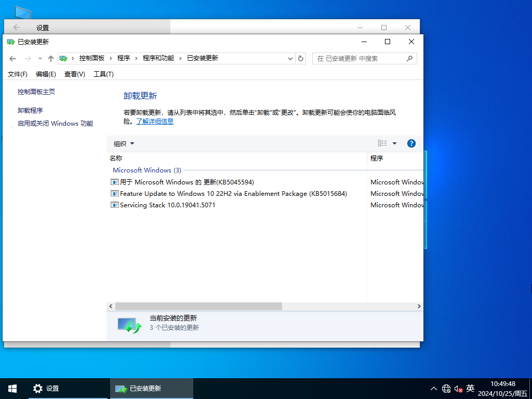This screenshot has width=532, height=399.
Task: Unmute the volume in the system tray
Action: 458,388
